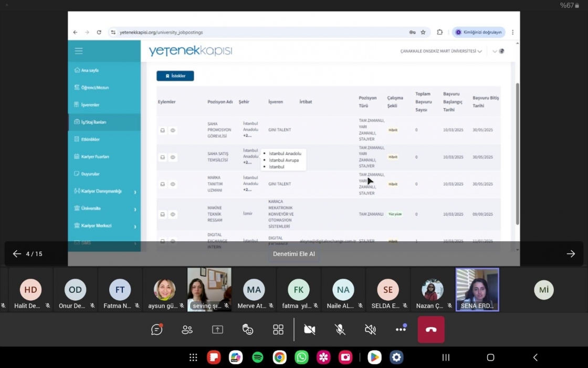The image size is (588, 368).
Task: Select sevinç participant video tile
Action: click(x=209, y=290)
